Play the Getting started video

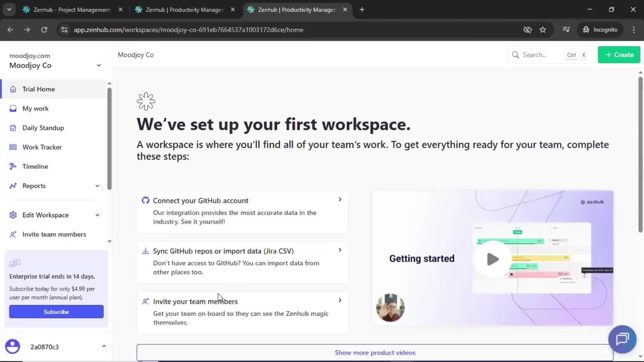(492, 258)
